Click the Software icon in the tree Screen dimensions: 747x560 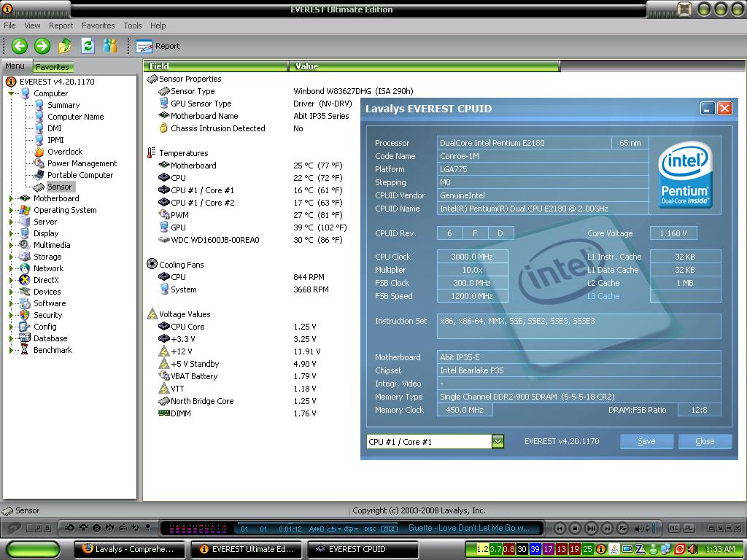[x=25, y=303]
